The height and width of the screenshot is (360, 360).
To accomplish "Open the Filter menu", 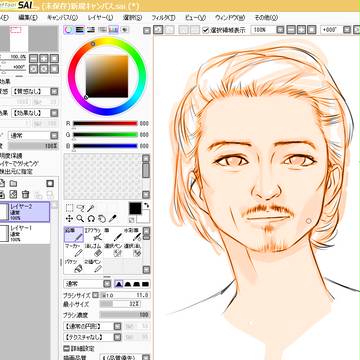I will coord(163,18).
